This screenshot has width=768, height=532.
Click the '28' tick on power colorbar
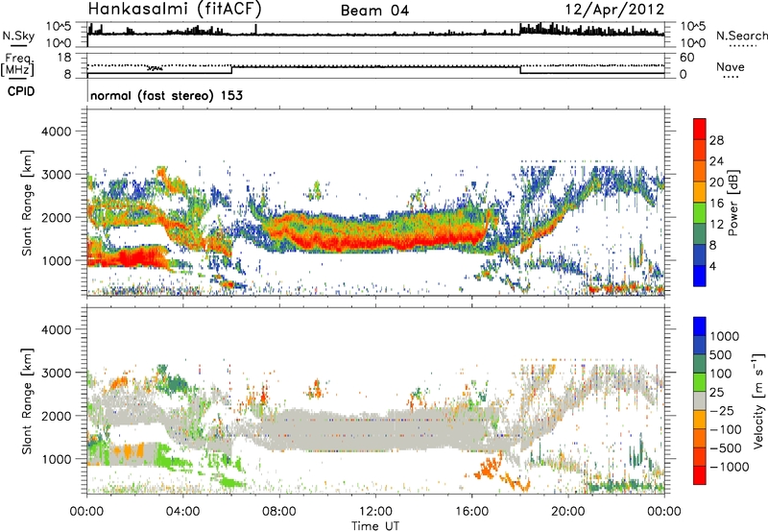716,140
